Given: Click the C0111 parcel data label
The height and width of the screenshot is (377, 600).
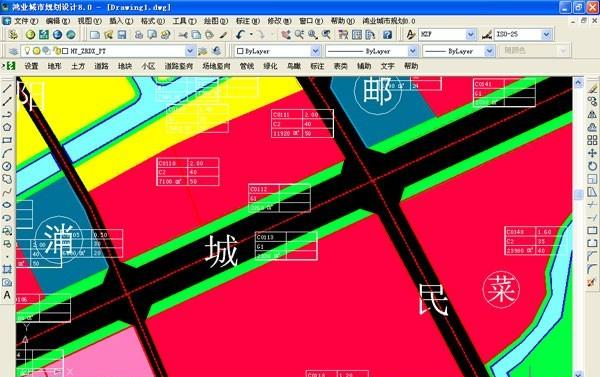Looking at the screenshot, I should pyautogui.click(x=303, y=124).
